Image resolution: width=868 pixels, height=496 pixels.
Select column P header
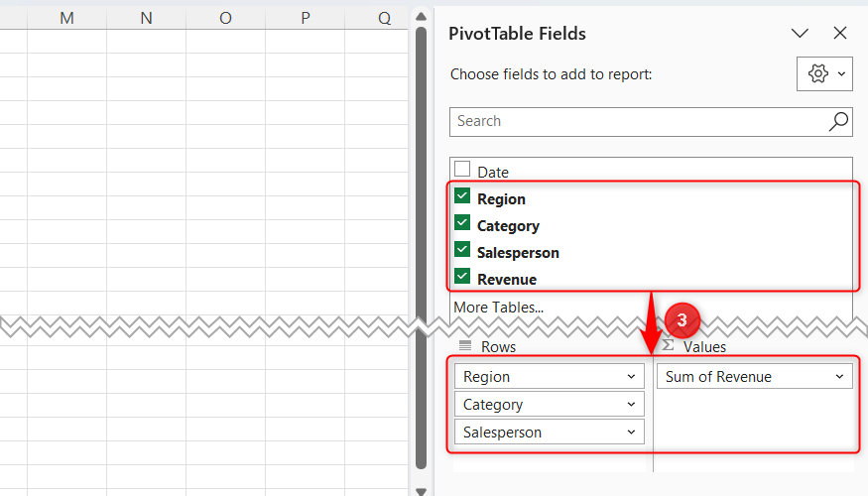point(305,18)
